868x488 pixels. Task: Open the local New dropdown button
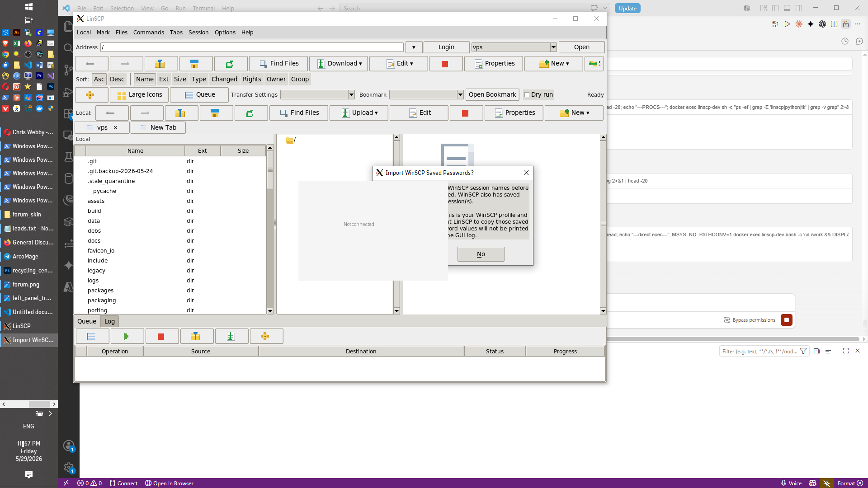pyautogui.click(x=574, y=113)
